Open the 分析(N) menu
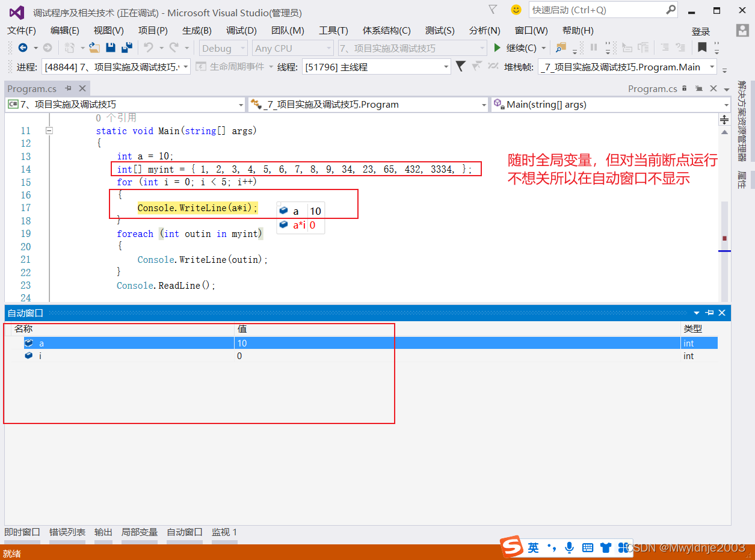The width and height of the screenshot is (755, 560). coord(484,30)
